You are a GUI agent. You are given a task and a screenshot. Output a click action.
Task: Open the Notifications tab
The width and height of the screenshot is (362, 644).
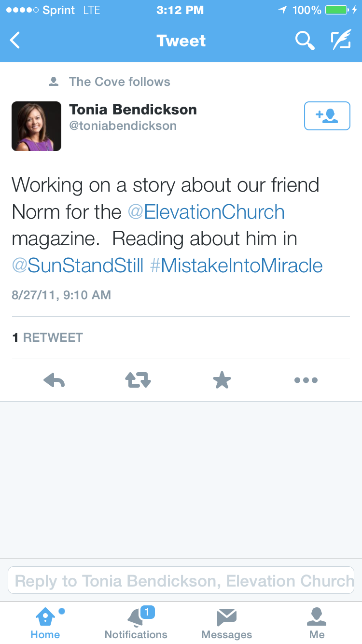(x=136, y=623)
